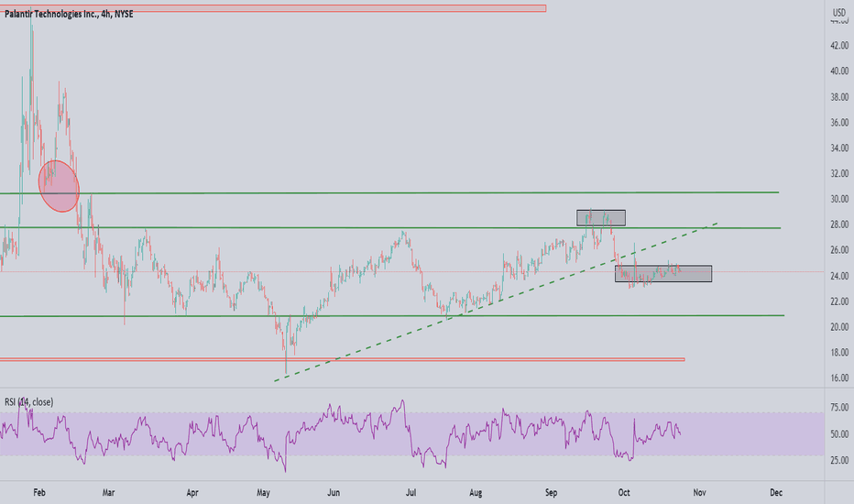Click the 26.00 price axis label
The image size is (854, 504).
point(839,250)
